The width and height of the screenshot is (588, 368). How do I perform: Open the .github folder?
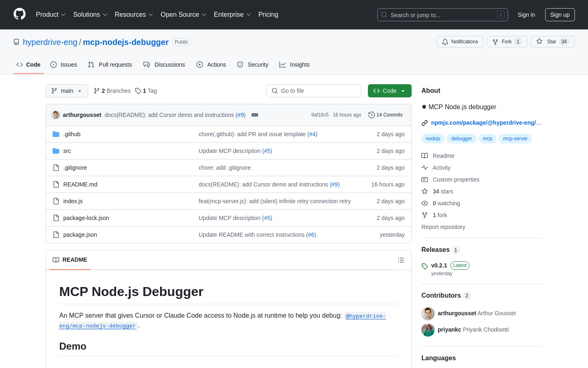(x=72, y=134)
